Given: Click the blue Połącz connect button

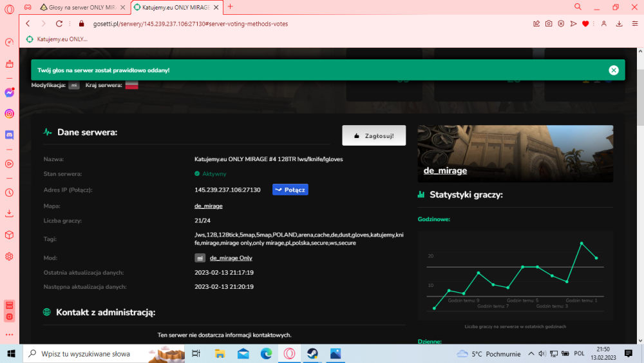Looking at the screenshot, I should [290, 190].
